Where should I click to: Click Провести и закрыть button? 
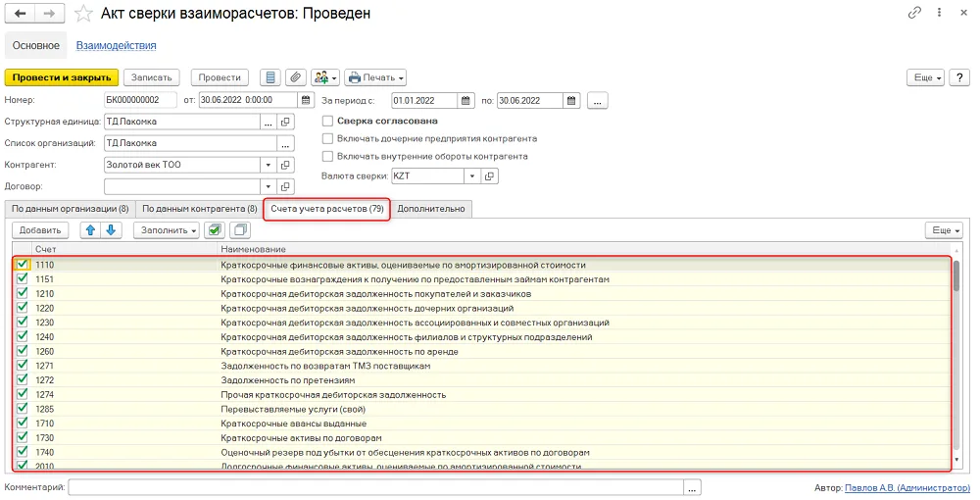pos(61,77)
